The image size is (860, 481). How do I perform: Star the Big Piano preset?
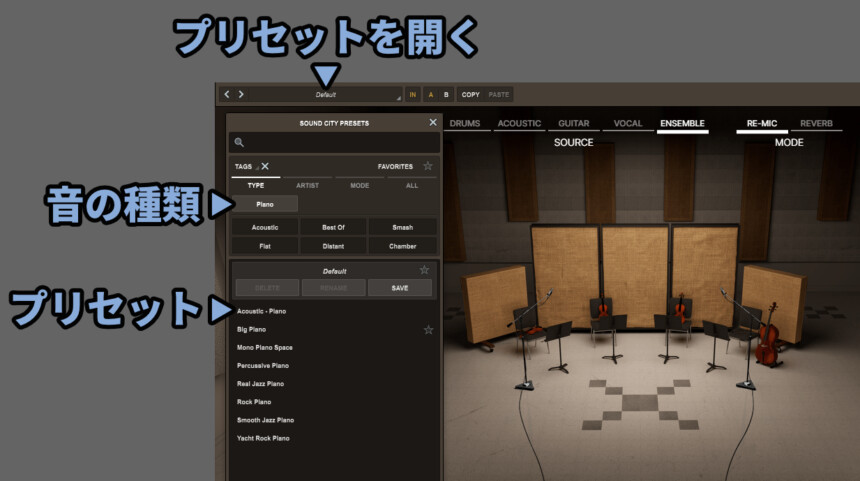pos(428,329)
